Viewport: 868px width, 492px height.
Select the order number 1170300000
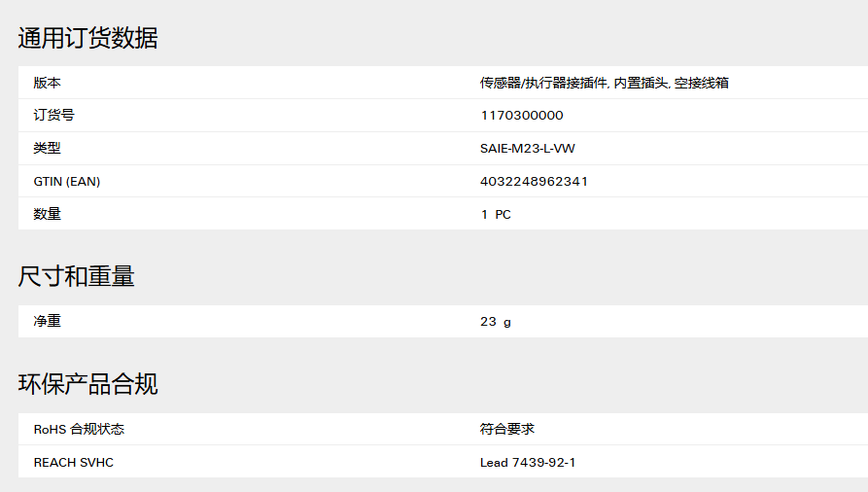pos(522,116)
